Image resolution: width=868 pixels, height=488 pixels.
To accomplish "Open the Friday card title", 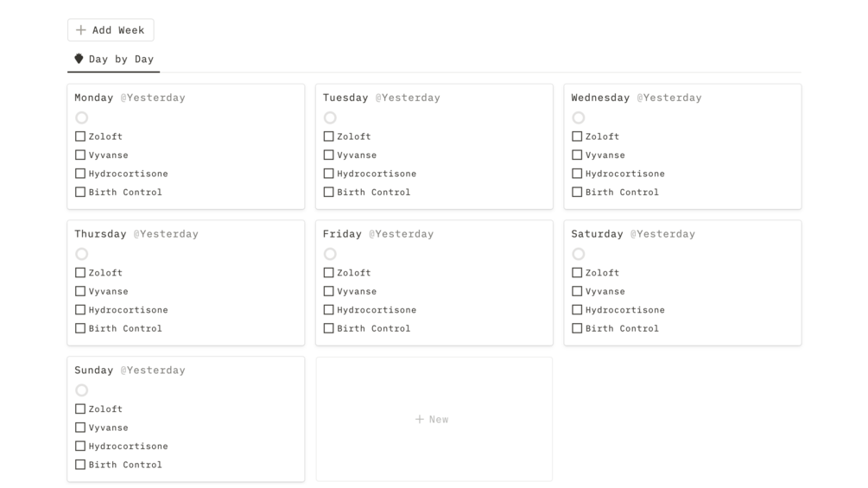I will tap(342, 234).
